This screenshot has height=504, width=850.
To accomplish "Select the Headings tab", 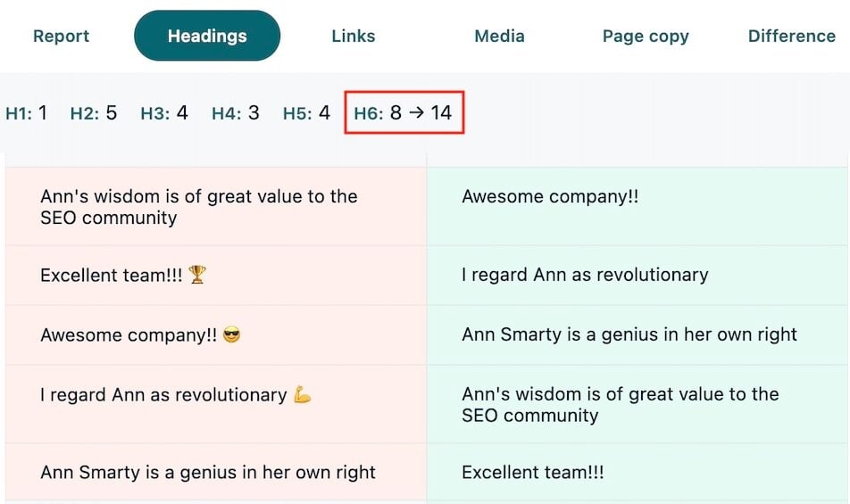I will (x=207, y=37).
